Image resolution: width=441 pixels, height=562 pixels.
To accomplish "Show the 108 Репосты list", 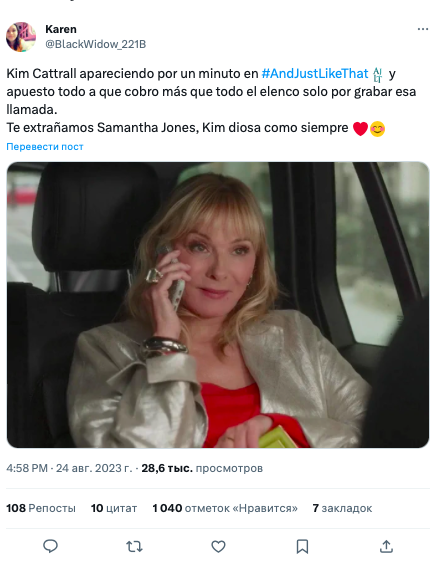I will pyautogui.click(x=41, y=508).
